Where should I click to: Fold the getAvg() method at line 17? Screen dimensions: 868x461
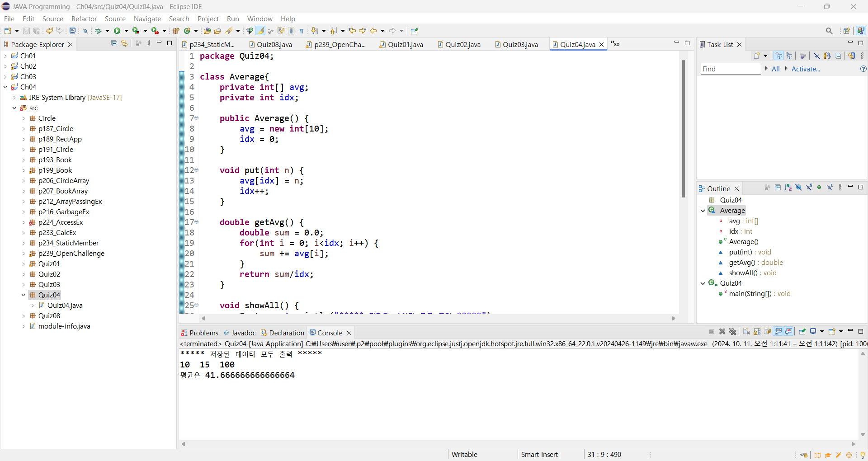(196, 222)
